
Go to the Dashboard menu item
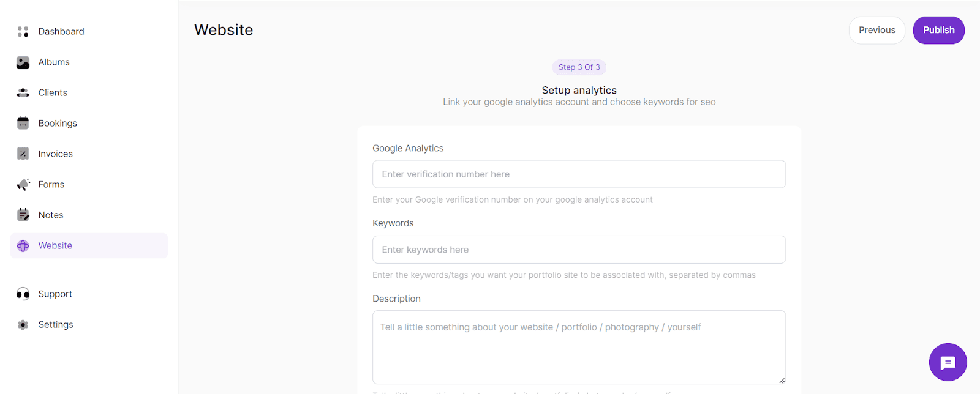pyautogui.click(x=61, y=32)
